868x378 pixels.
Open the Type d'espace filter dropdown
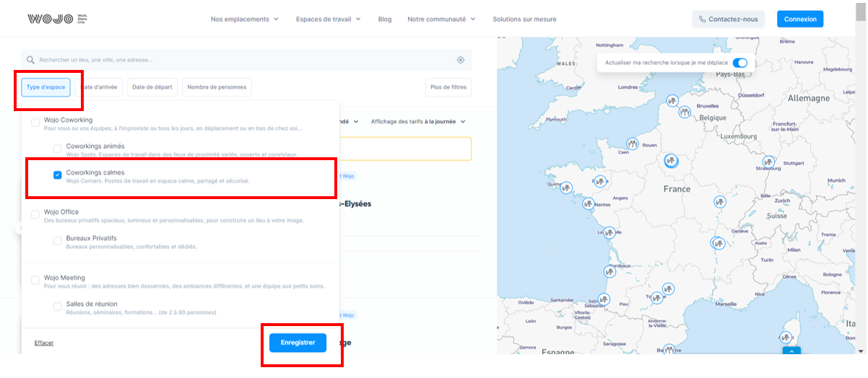coord(45,87)
